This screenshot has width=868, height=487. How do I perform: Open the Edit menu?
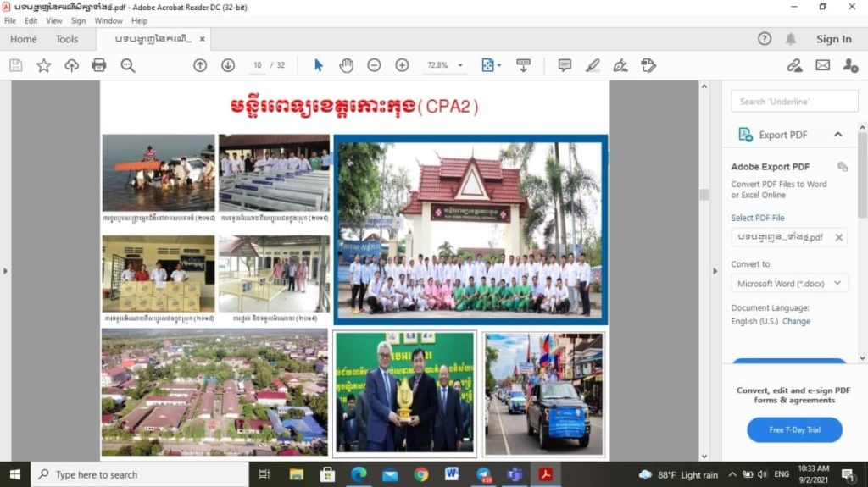(x=31, y=20)
